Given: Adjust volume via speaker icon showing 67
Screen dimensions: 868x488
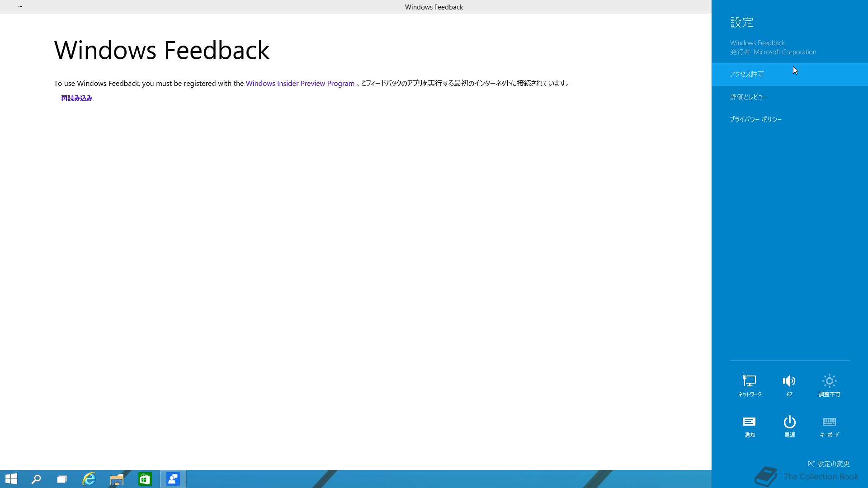Looking at the screenshot, I should (789, 385).
